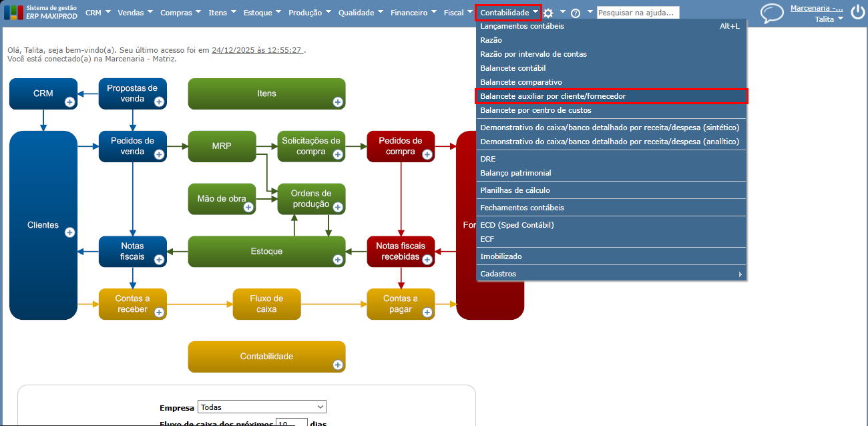Open the Fluxo de caixa box
Screen dimensions: 868x426
266,304
